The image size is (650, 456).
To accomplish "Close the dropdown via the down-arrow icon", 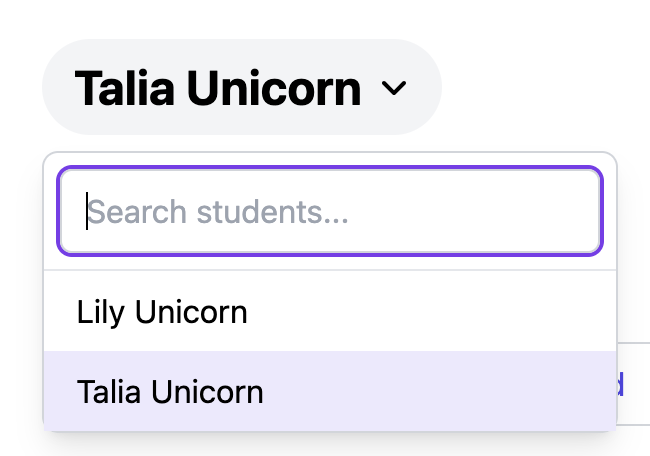I will point(394,89).
